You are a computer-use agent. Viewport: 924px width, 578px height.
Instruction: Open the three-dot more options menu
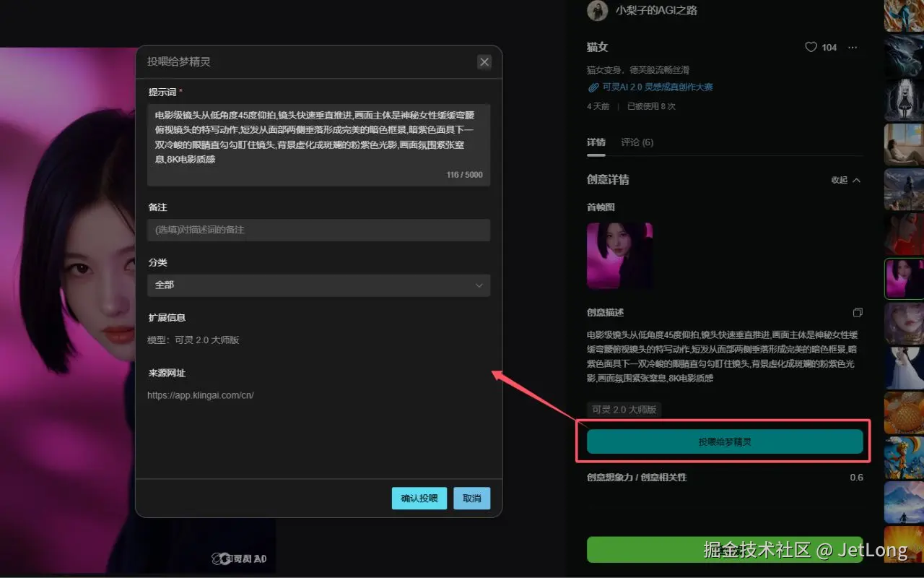click(853, 47)
